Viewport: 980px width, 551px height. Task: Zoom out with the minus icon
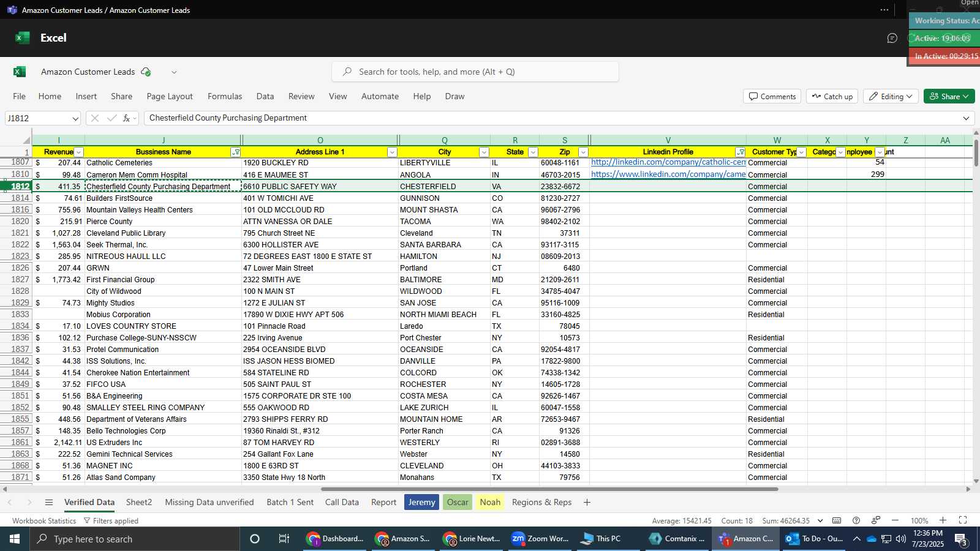click(895, 520)
